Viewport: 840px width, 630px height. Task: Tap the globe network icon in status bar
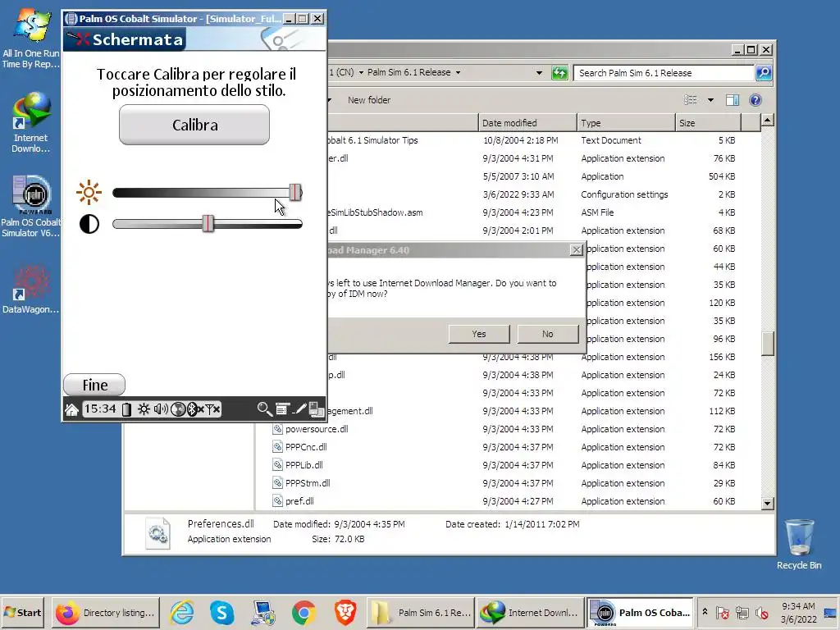178,410
